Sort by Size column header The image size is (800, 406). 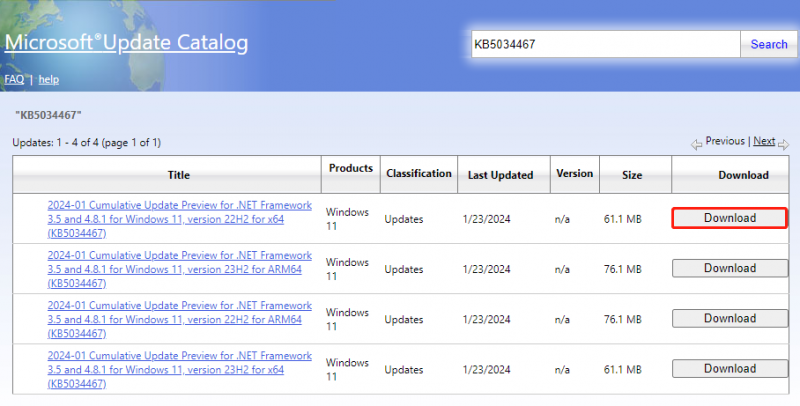(x=635, y=175)
